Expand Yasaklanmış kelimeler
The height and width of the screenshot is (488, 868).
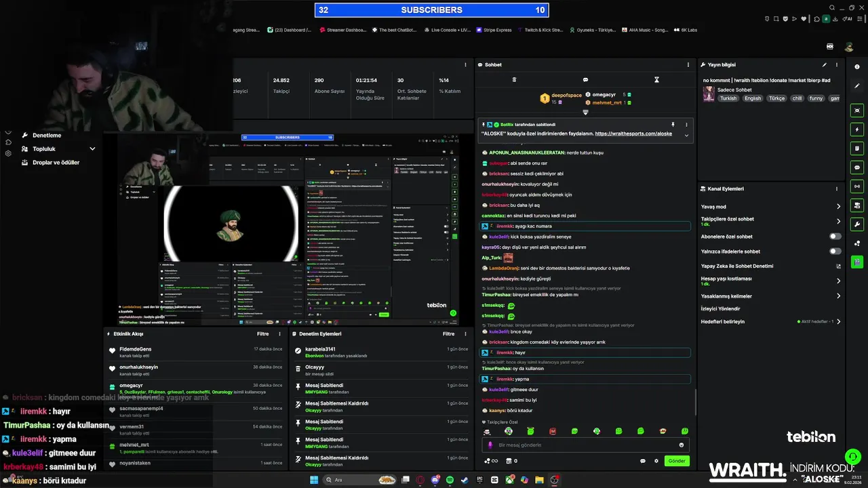coord(838,296)
